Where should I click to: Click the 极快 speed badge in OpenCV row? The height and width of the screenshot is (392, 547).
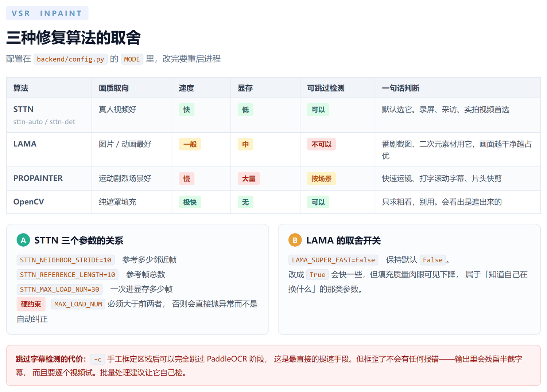click(190, 202)
